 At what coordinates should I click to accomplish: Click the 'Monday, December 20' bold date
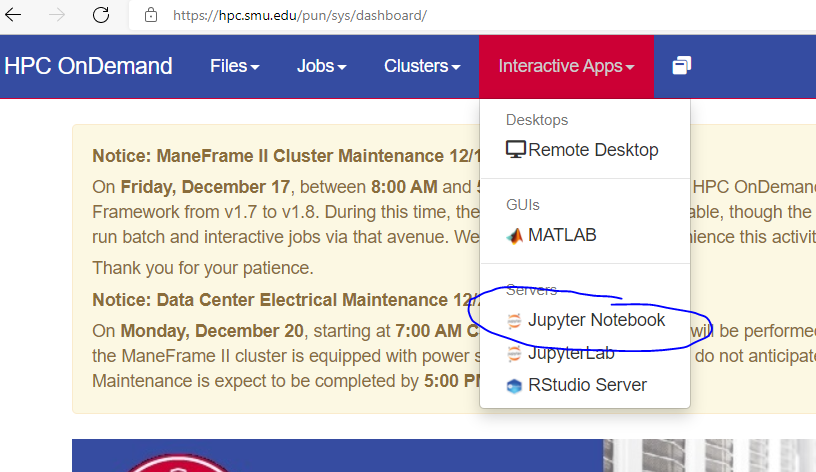(x=212, y=331)
